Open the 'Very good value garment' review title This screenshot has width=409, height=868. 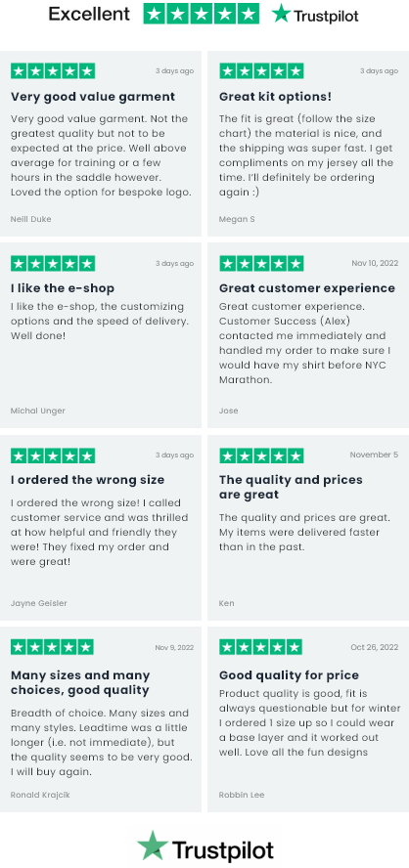pyautogui.click(x=93, y=97)
